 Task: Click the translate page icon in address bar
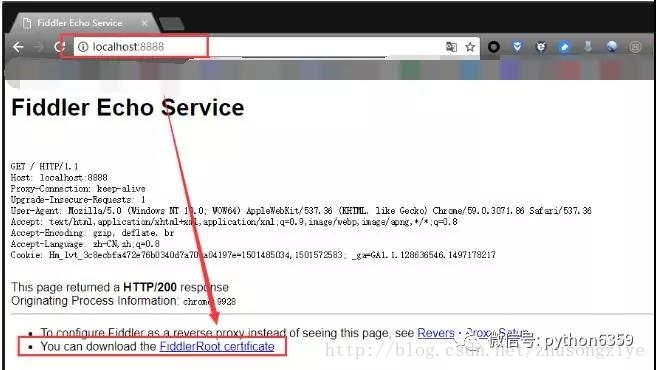(451, 47)
